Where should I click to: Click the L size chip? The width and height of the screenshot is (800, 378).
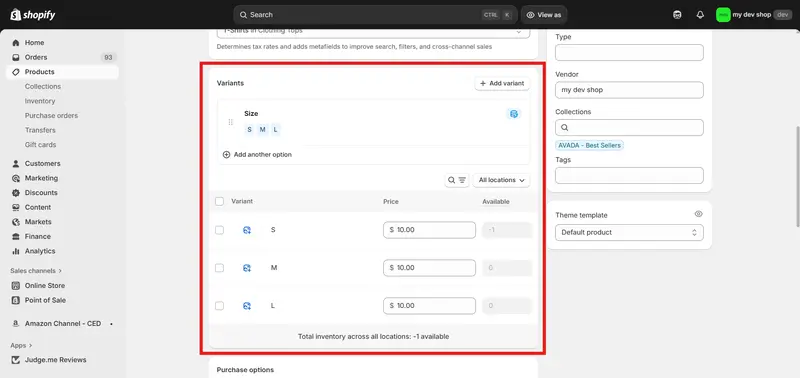pyautogui.click(x=276, y=130)
